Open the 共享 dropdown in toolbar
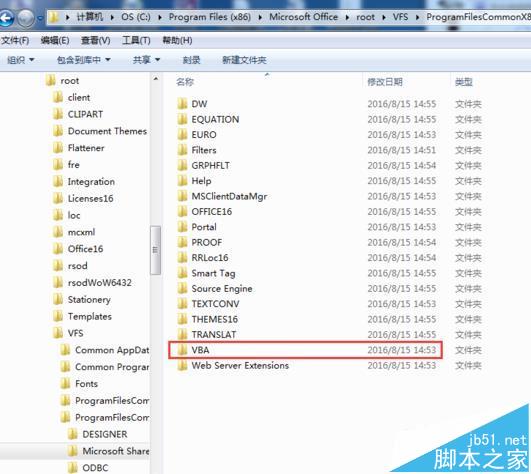531x474 pixels. coord(146,60)
